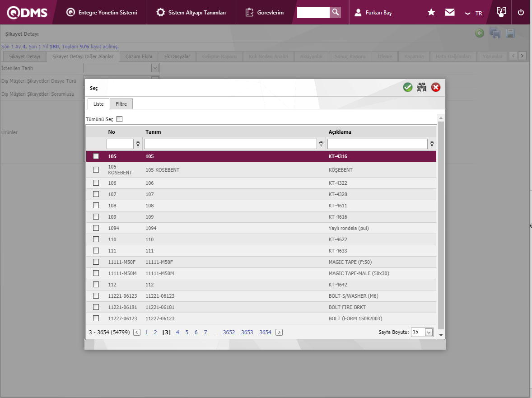Go to page 3654 link
The image size is (532, 398).
265,332
